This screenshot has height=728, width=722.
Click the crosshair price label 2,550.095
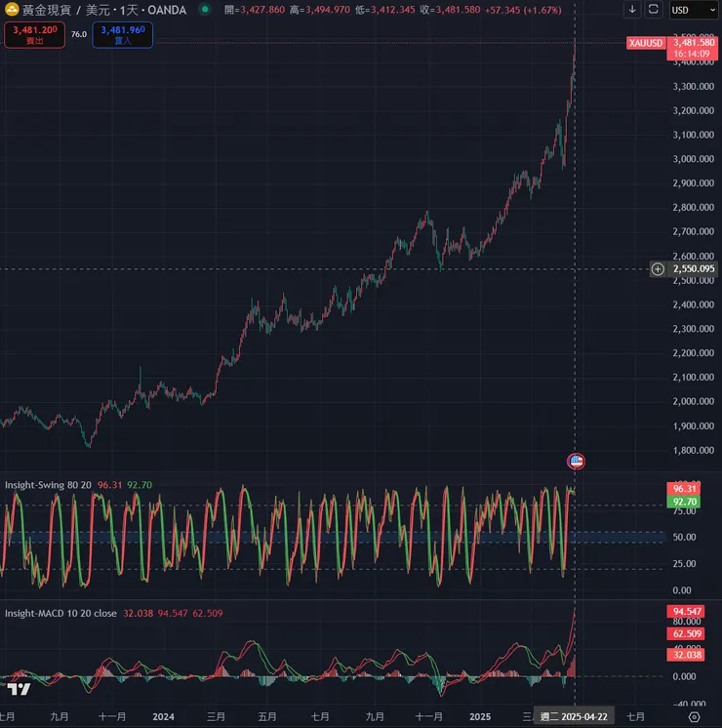pos(694,268)
